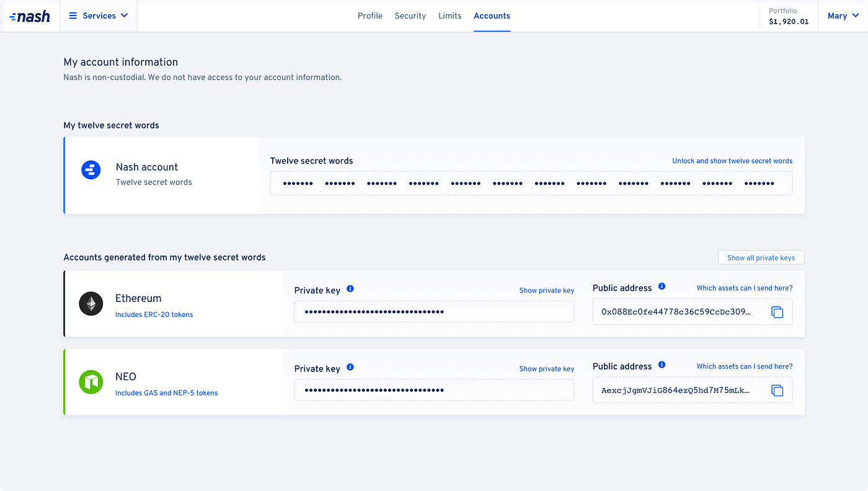The height and width of the screenshot is (491, 868).
Task: Click the 'Ethereum' account name
Action: (x=138, y=298)
